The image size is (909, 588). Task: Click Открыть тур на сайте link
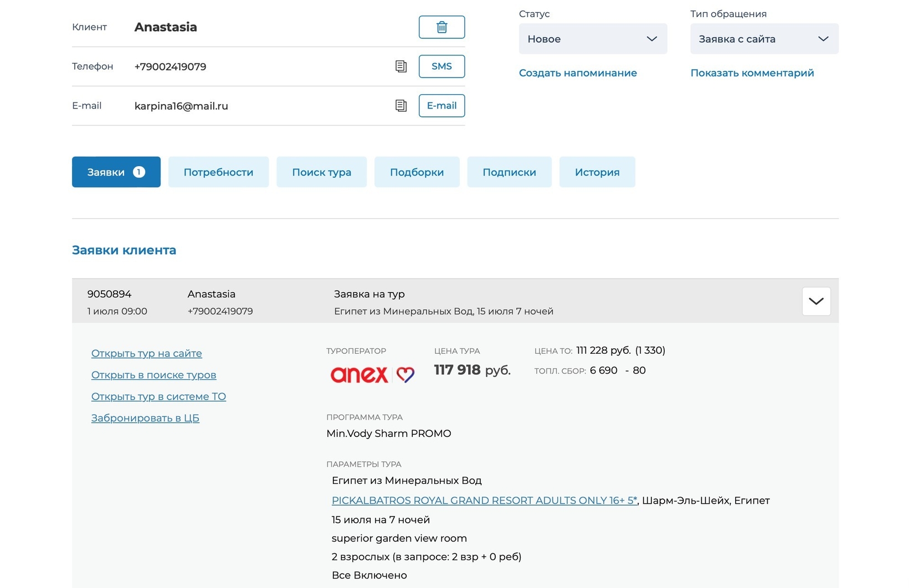146,353
